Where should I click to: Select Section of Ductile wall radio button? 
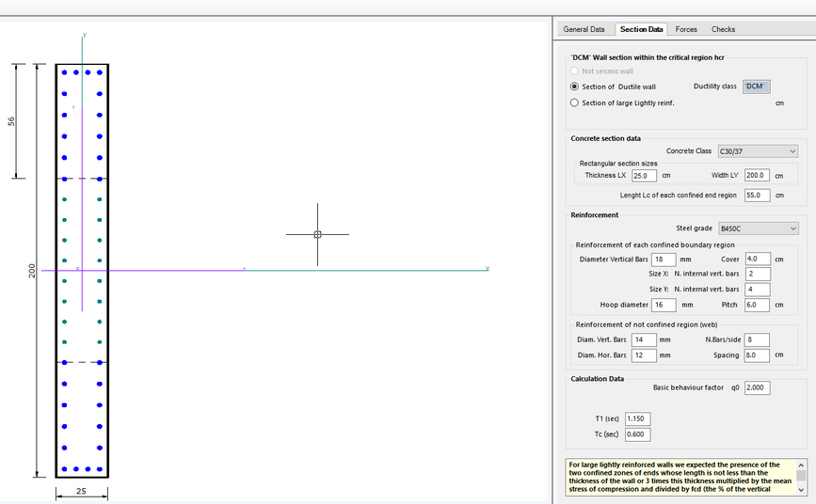pyautogui.click(x=574, y=87)
